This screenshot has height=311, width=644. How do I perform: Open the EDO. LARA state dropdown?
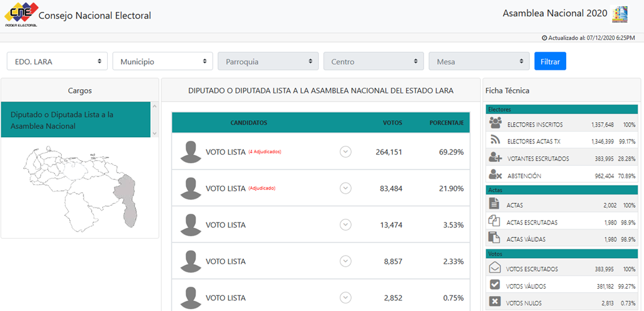57,61
